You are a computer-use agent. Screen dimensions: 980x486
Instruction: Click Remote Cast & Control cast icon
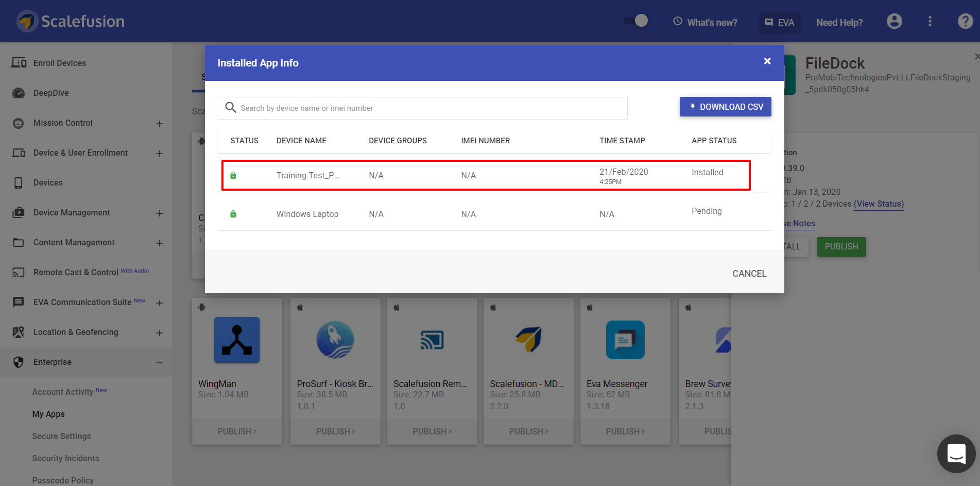19,272
